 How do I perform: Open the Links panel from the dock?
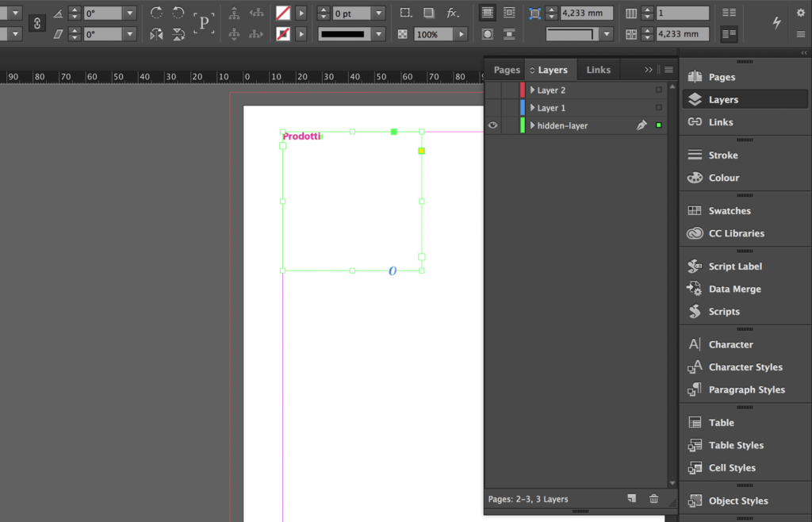[745, 121]
